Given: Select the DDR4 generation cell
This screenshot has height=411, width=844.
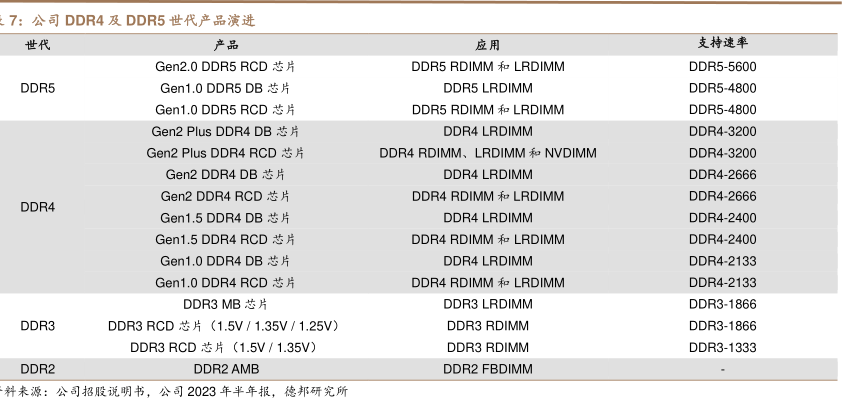Looking at the screenshot, I should pyautogui.click(x=38, y=207).
